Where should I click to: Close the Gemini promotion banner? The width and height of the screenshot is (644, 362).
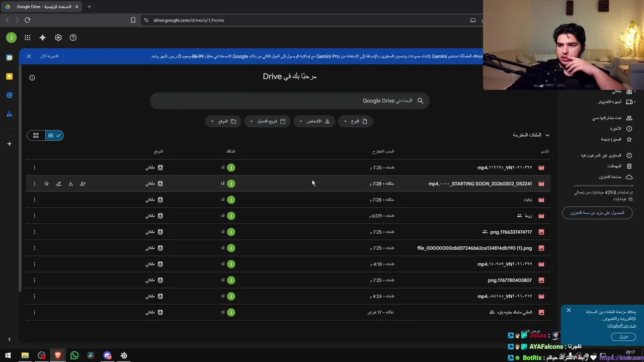29,56
